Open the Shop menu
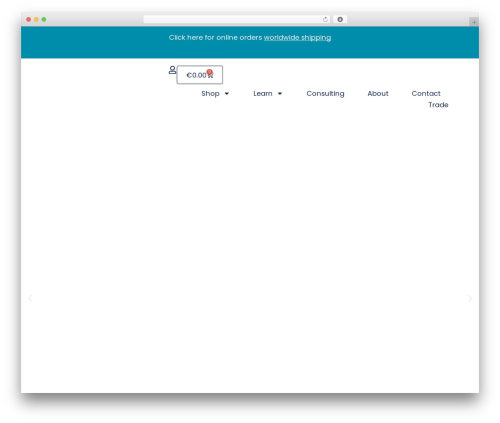This screenshot has width=500, height=423. point(210,94)
